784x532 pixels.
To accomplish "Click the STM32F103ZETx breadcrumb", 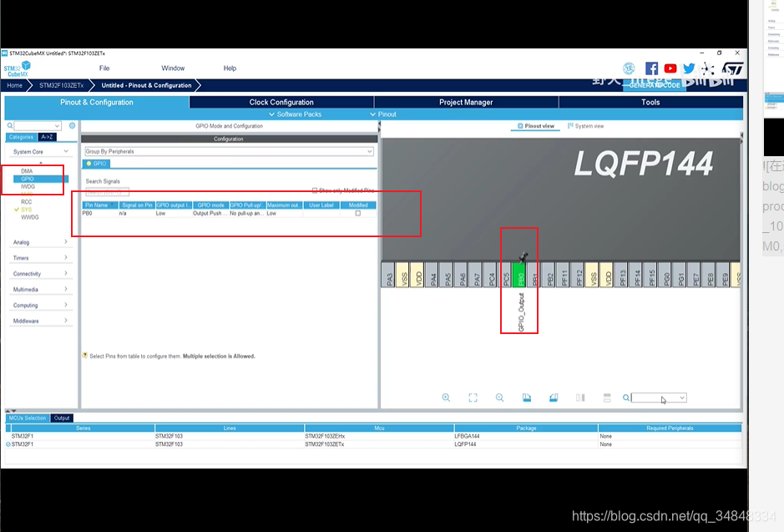I will (62, 85).
